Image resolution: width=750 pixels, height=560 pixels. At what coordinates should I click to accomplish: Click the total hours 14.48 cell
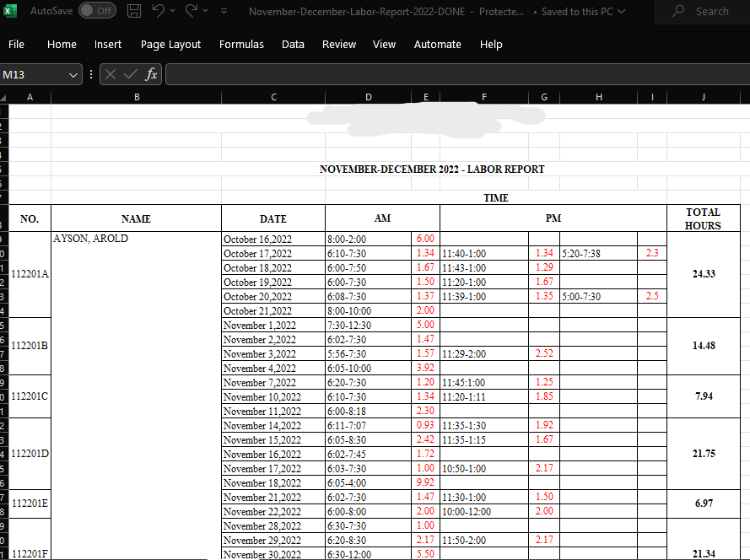704,346
